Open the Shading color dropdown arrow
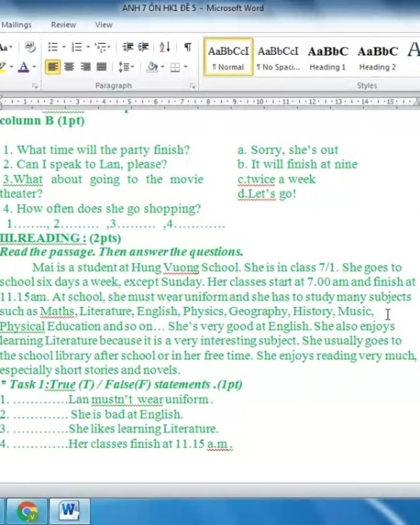Viewport: 420px width, 525px height. point(163,67)
